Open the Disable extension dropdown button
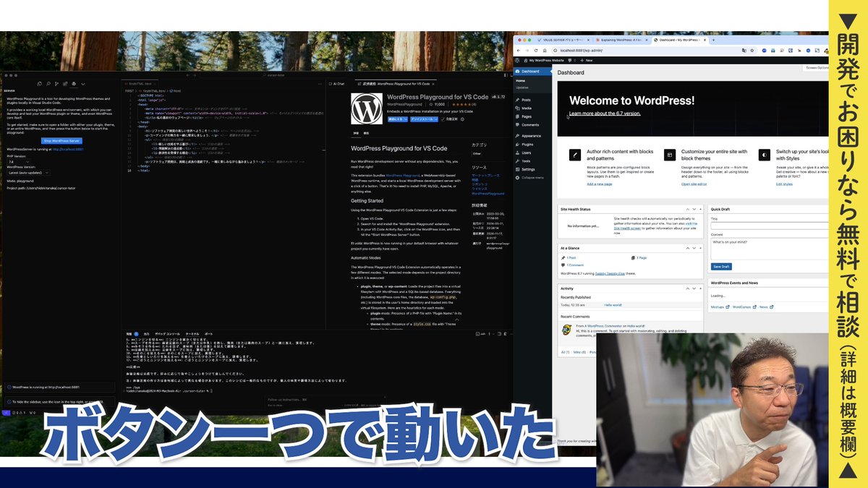Image resolution: width=868 pixels, height=488 pixels. [398, 119]
